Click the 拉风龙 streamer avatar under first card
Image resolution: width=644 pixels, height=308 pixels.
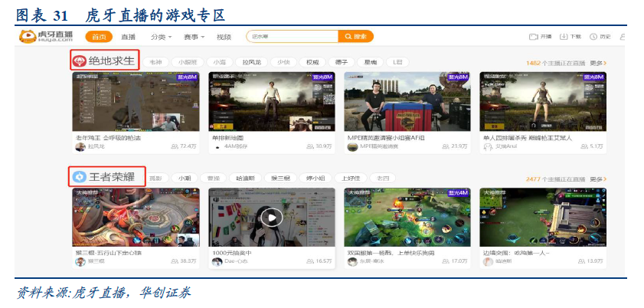point(80,147)
